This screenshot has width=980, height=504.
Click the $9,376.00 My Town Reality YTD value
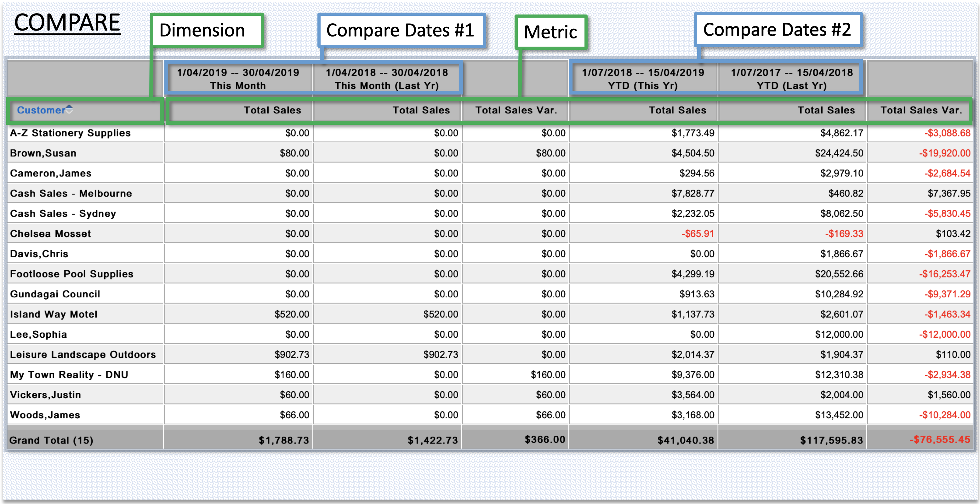point(693,375)
